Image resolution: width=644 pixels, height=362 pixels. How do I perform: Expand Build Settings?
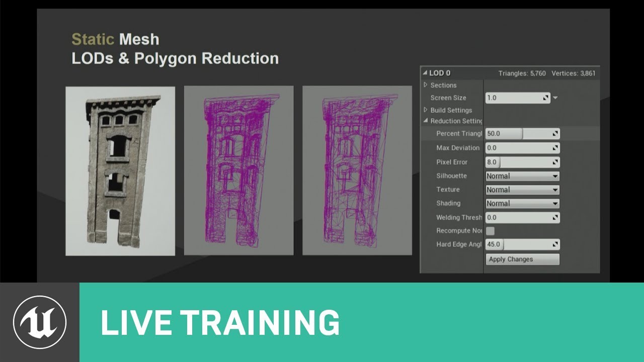(x=426, y=110)
